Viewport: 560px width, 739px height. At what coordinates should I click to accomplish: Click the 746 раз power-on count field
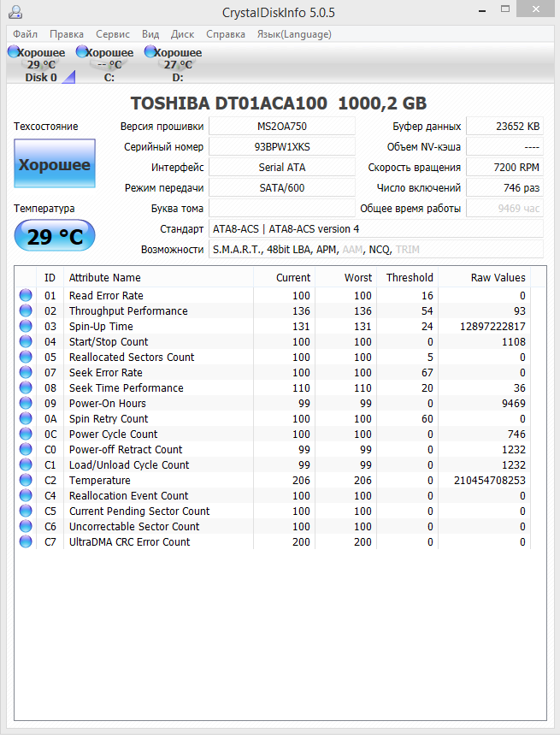tap(504, 188)
